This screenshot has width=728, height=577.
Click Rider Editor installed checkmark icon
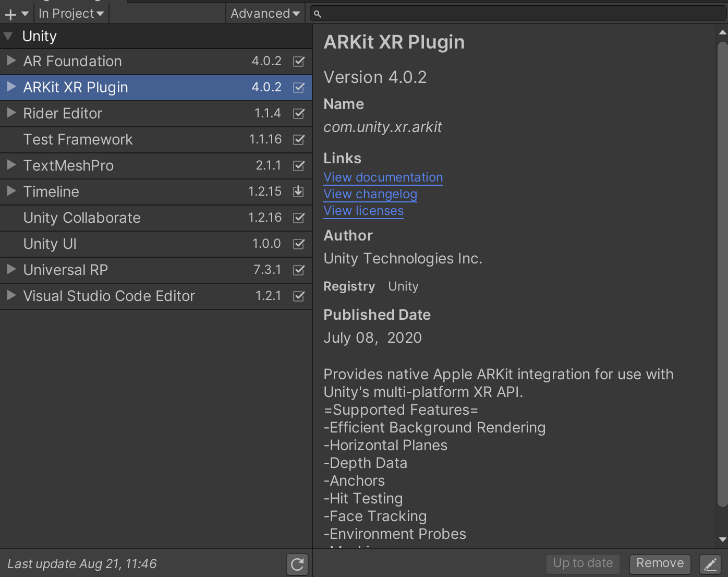(x=299, y=113)
